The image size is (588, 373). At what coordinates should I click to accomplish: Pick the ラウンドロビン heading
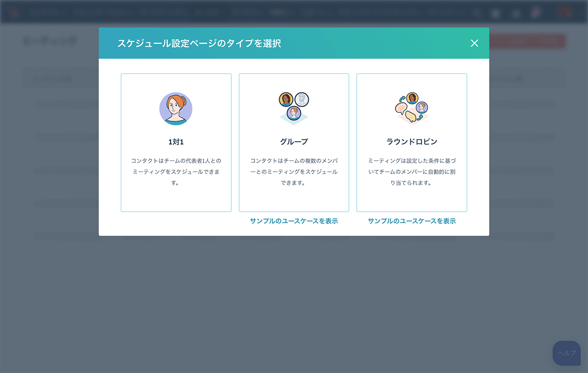pos(412,142)
